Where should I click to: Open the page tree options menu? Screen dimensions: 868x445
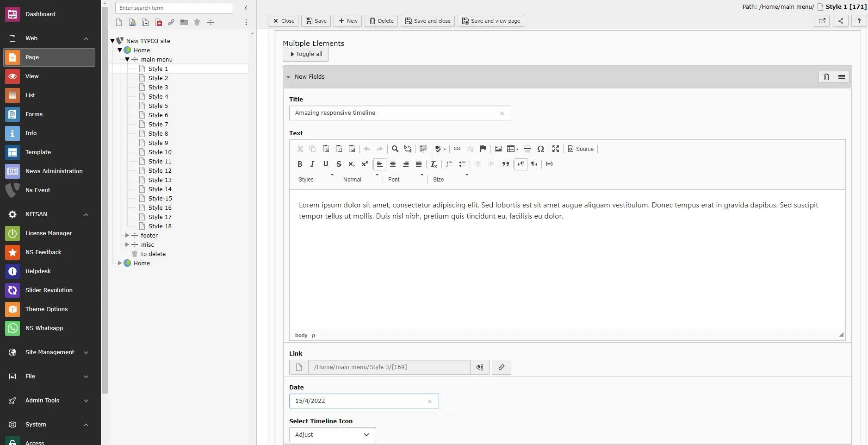click(246, 22)
